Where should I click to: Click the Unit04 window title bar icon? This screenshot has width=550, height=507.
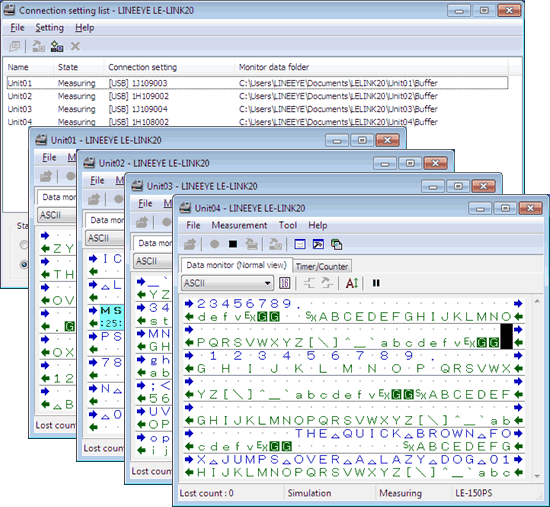pyautogui.click(x=185, y=208)
